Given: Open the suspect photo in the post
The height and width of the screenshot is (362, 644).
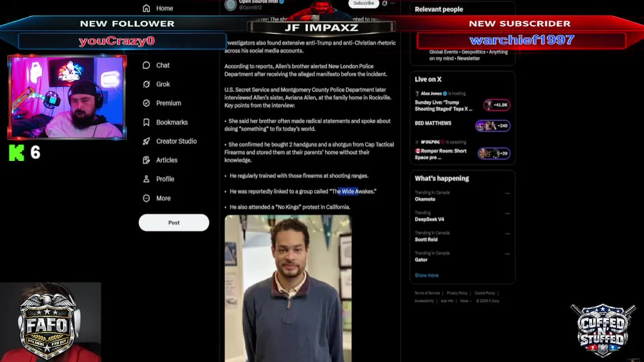Looking at the screenshot, I should [288, 289].
